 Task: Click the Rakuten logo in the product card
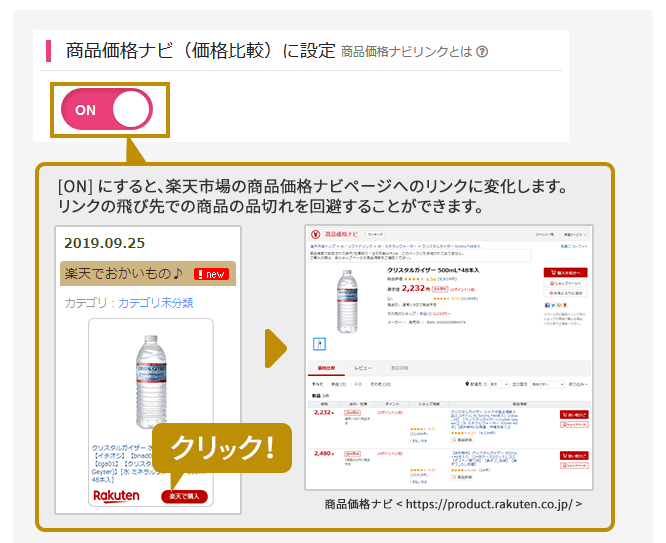coord(116,496)
